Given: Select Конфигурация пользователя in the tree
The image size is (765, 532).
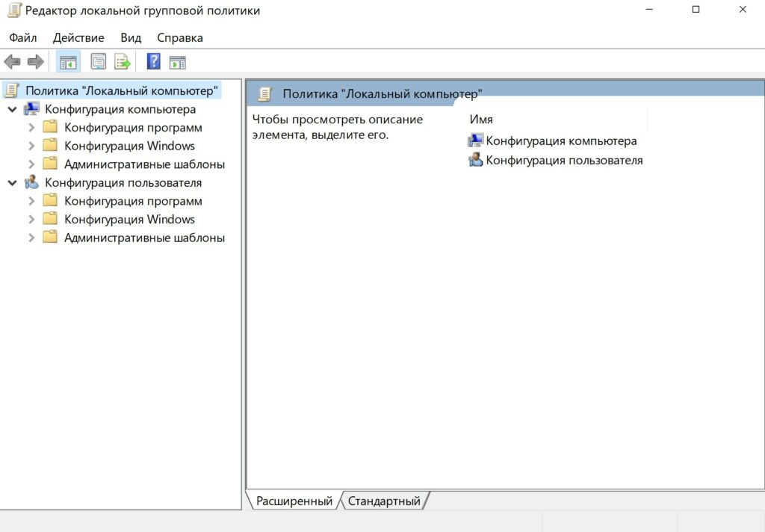Looking at the screenshot, I should [123, 182].
